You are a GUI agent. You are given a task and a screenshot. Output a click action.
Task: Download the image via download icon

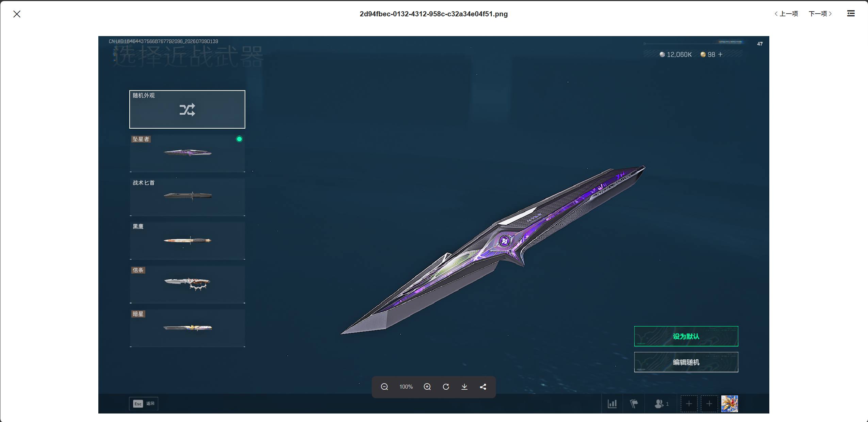coord(464,387)
